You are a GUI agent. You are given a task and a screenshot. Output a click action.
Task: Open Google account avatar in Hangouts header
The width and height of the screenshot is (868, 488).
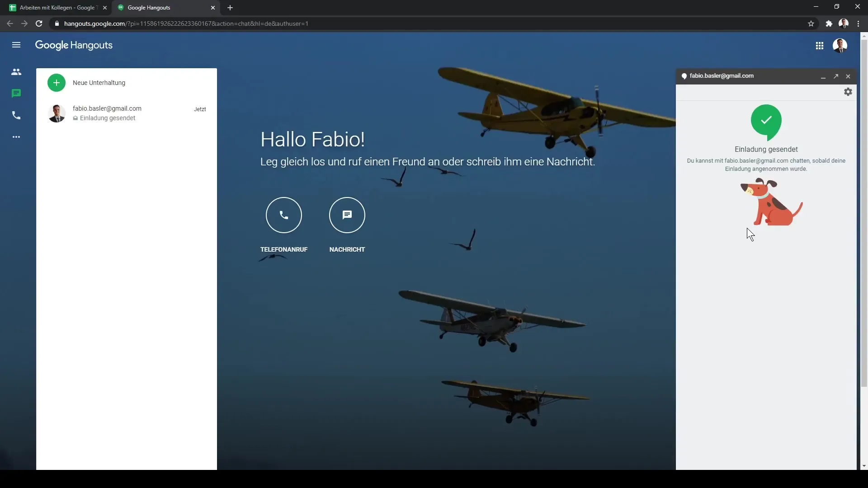840,46
